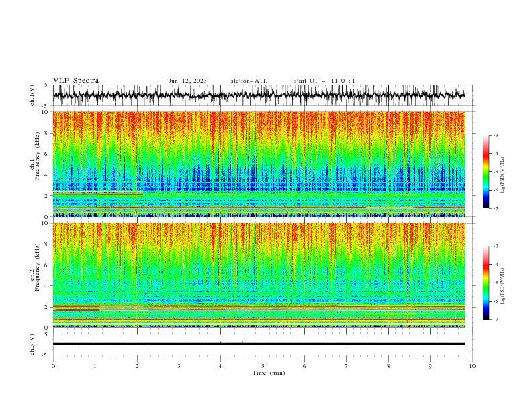Click the 'start UT = 11:0 :1' text
Screen dimensions: 532x411
pyautogui.click(x=324, y=81)
